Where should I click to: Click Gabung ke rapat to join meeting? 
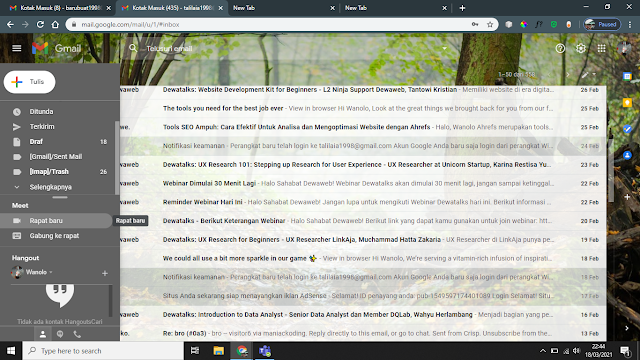coord(55,236)
